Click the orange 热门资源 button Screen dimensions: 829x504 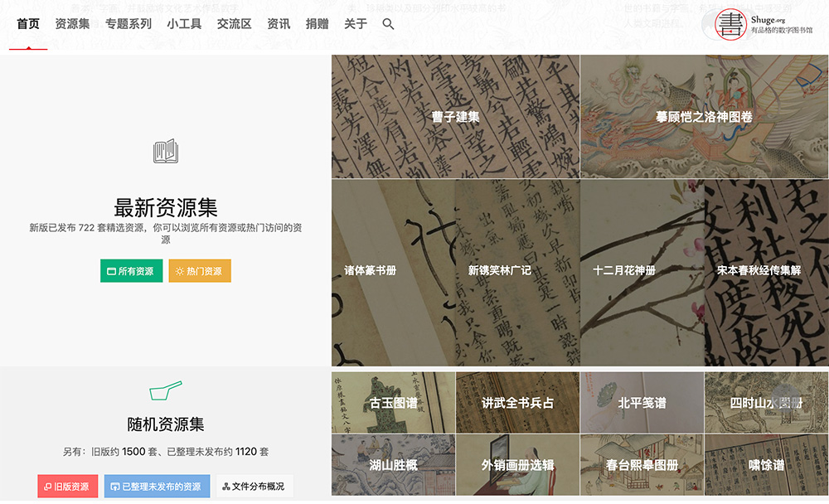(199, 270)
